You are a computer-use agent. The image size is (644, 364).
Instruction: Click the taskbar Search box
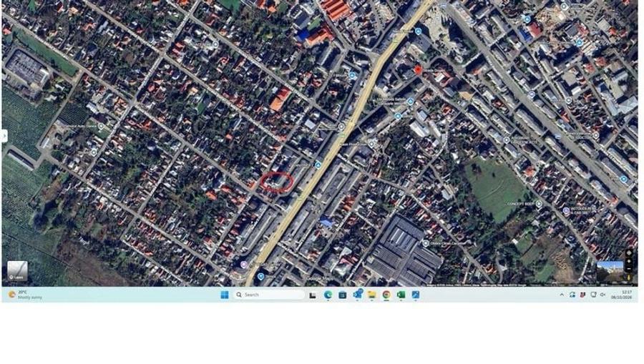(269, 295)
